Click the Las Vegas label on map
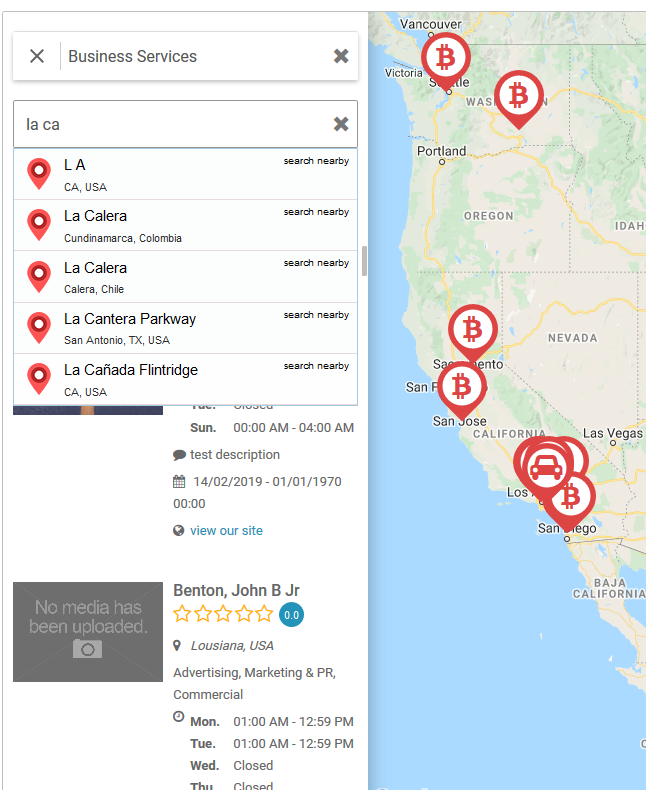This screenshot has width=651, height=796. coord(612,434)
